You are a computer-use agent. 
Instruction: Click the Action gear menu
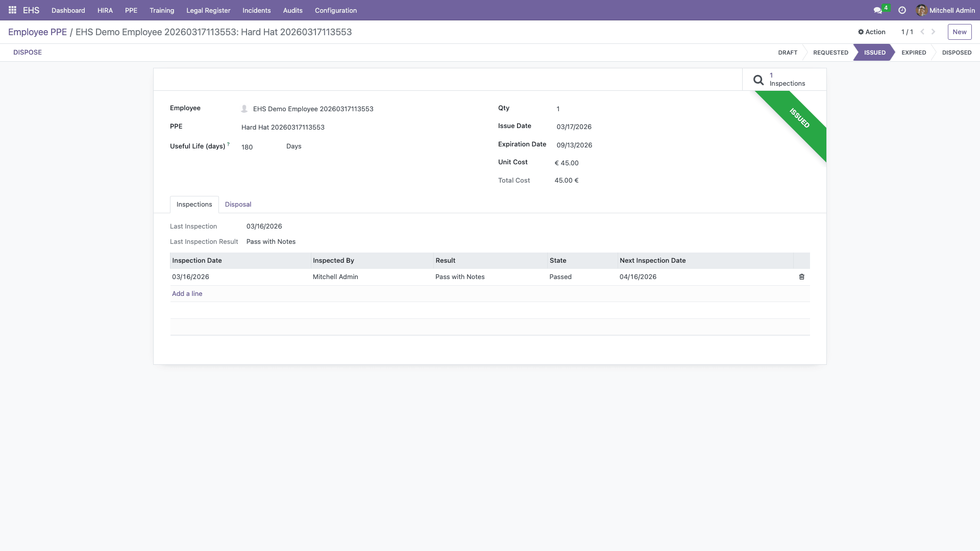pos(872,32)
